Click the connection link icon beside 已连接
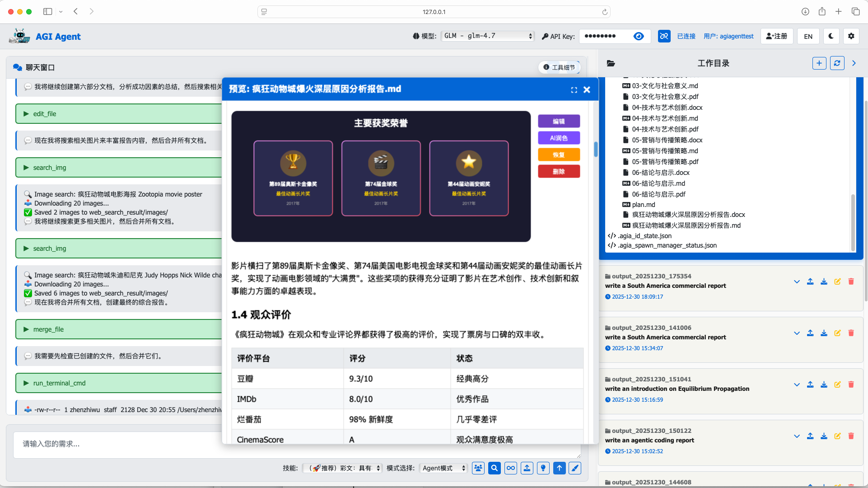 click(x=664, y=36)
